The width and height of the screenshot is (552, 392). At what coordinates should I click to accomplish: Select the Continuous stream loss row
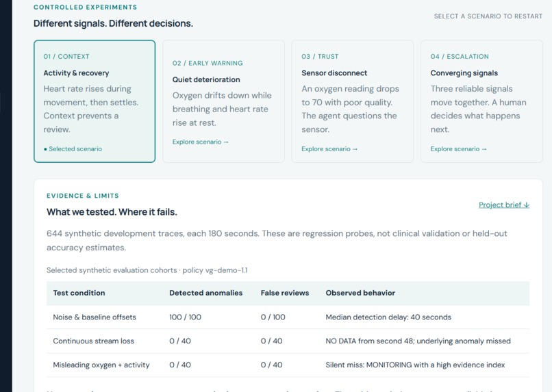[x=288, y=341]
